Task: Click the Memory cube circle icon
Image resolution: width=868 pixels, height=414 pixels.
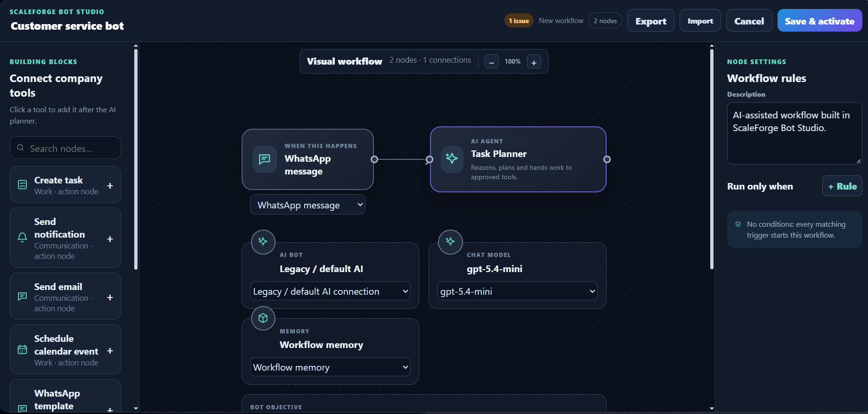Action: pyautogui.click(x=263, y=318)
